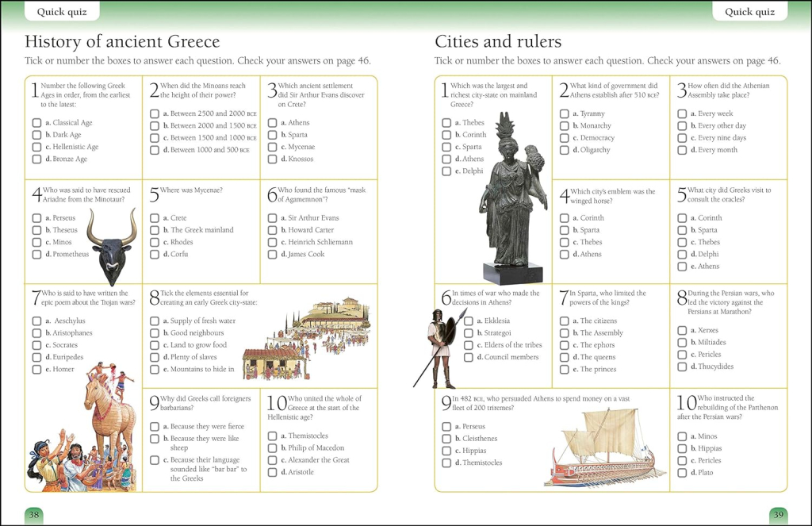Check the "Tyranny" box

[x=565, y=113]
